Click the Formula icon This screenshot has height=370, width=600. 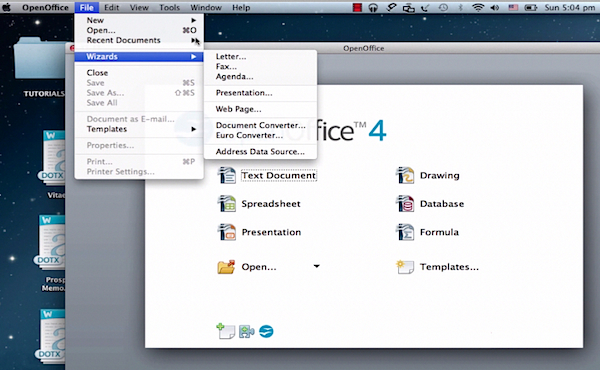tap(405, 232)
